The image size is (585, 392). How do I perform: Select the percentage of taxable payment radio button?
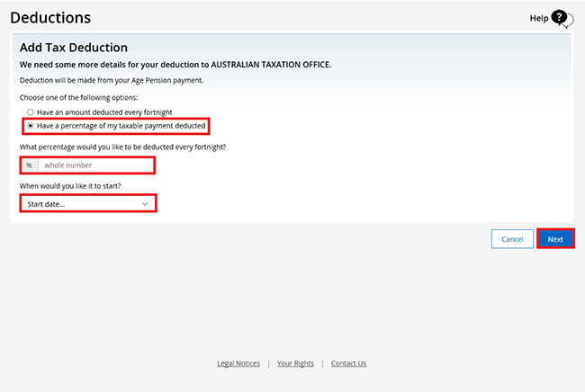coord(31,125)
